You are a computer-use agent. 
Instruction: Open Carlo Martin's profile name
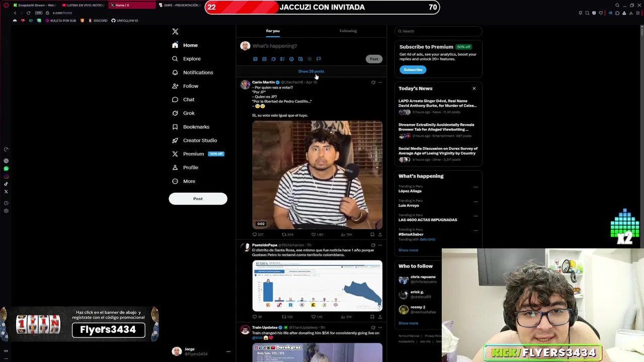pyautogui.click(x=263, y=82)
